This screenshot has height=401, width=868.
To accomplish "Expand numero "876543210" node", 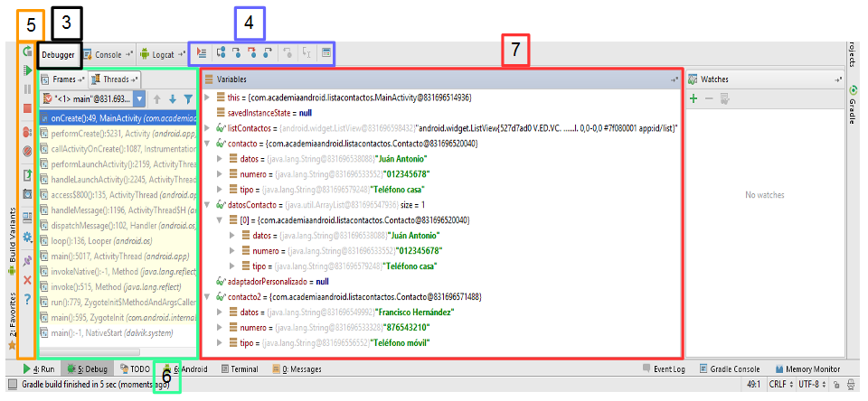I will click(221, 328).
